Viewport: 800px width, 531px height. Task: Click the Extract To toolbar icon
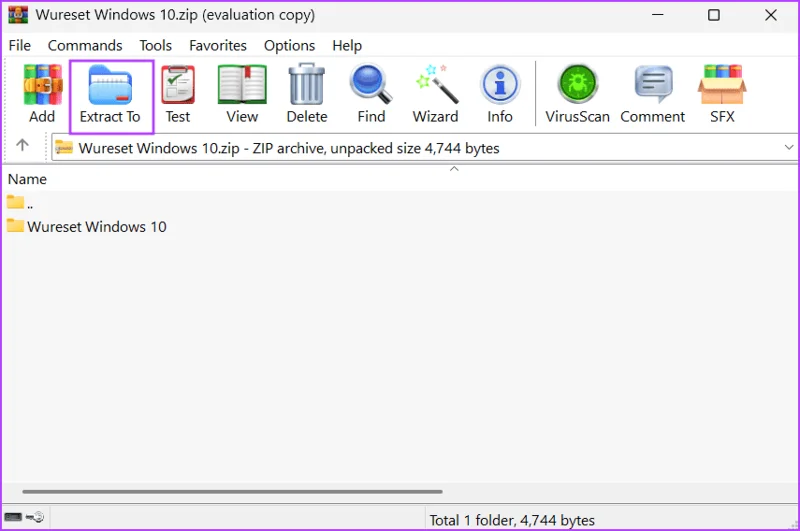(x=110, y=94)
